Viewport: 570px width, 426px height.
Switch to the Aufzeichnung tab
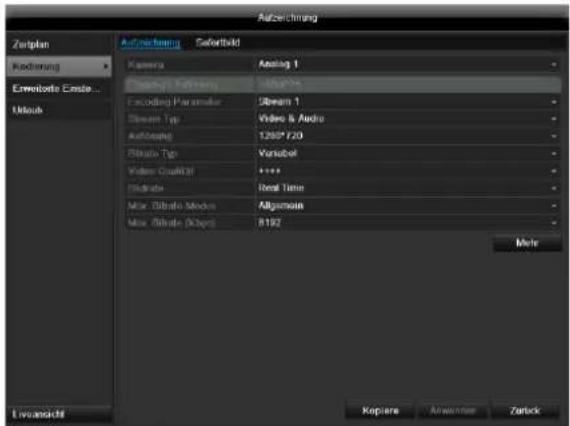tap(150, 43)
